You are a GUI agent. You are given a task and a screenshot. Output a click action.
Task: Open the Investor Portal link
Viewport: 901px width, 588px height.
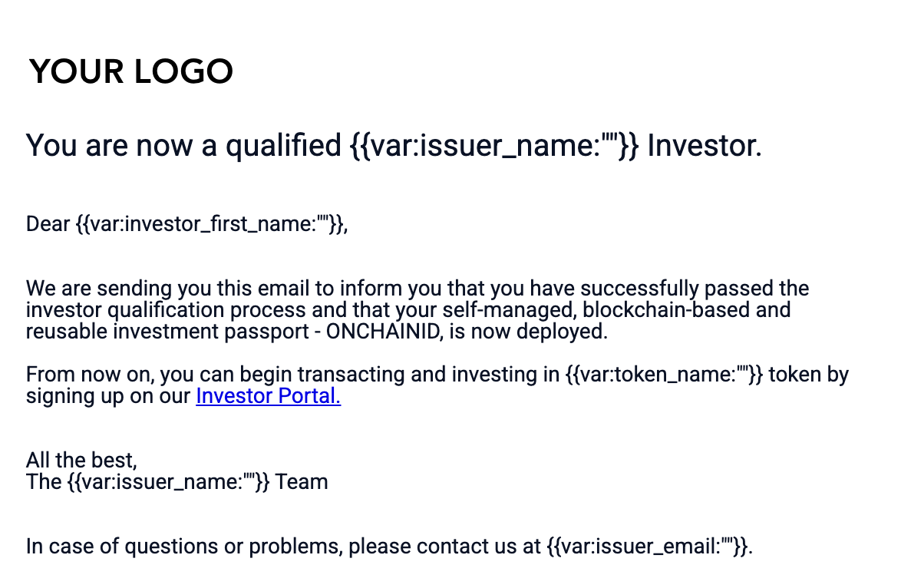[269, 396]
